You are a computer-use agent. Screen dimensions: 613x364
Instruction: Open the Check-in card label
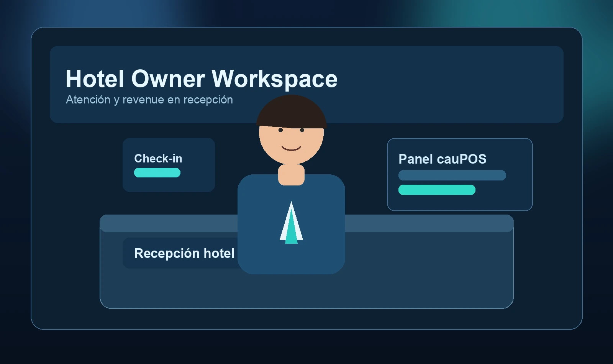click(x=158, y=159)
